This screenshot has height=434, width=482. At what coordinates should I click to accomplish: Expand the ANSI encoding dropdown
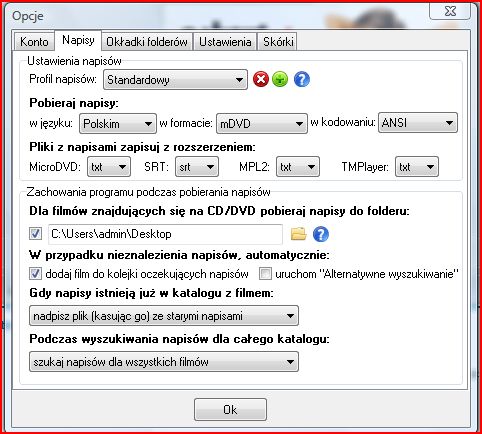[418, 123]
